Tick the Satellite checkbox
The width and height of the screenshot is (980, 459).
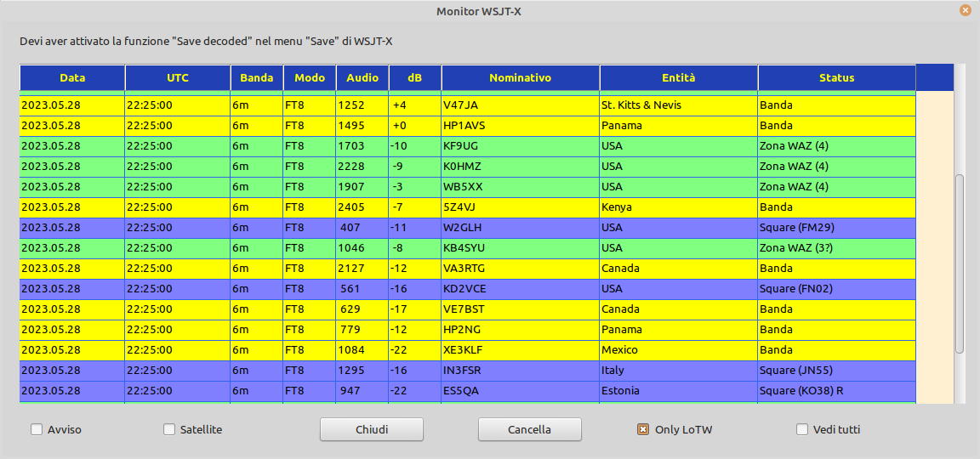tap(169, 429)
